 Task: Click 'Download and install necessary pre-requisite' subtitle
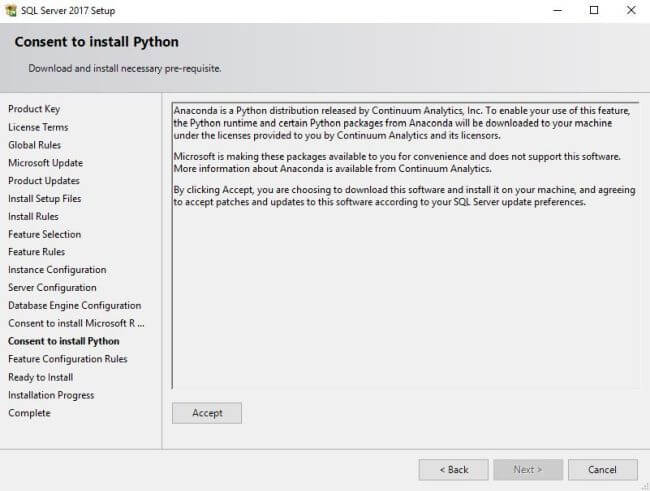pos(125,68)
